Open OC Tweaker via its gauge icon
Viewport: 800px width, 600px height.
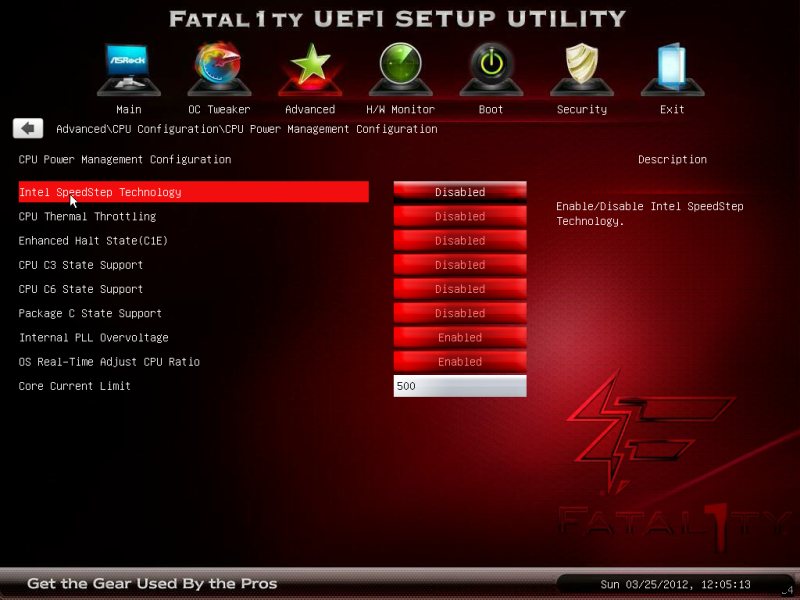point(219,69)
